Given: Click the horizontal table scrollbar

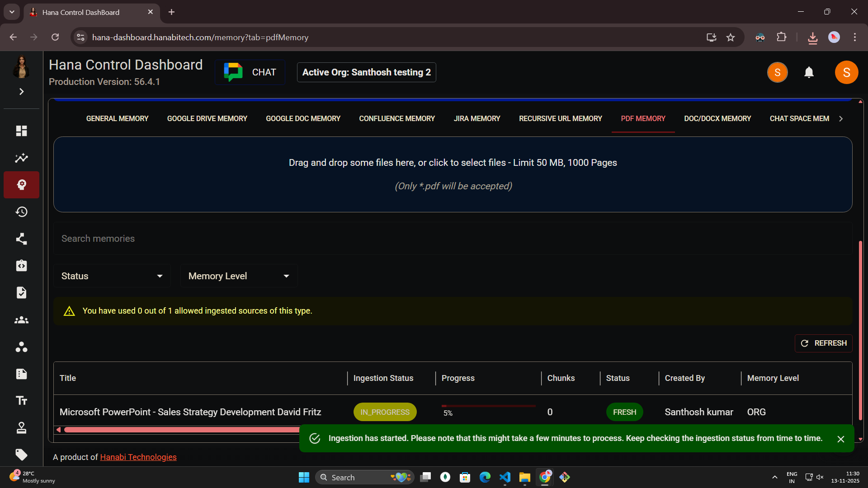Looking at the screenshot, I should click(181, 430).
